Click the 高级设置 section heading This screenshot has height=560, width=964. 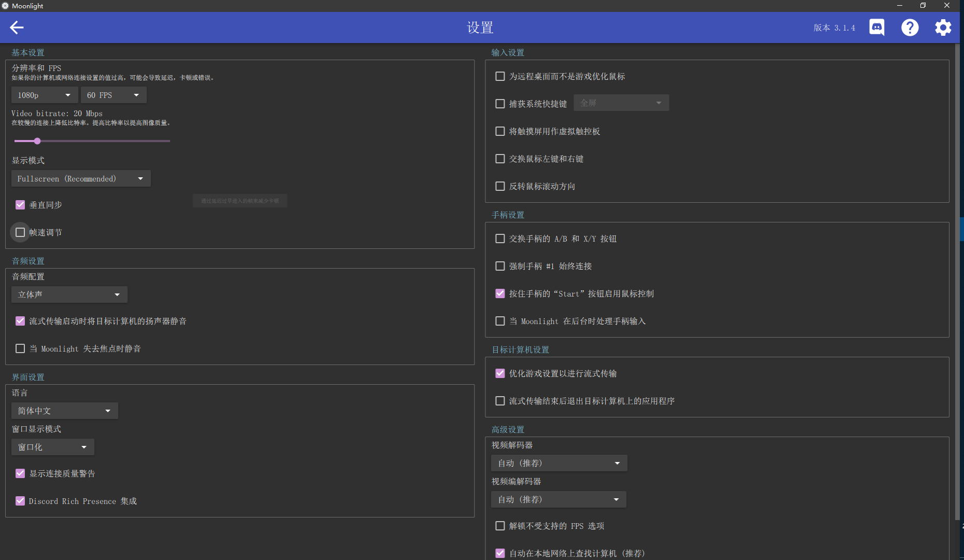coord(508,429)
